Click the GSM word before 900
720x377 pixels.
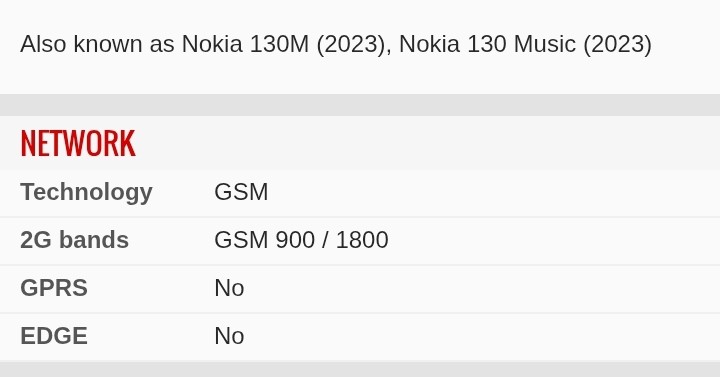pyautogui.click(x=241, y=240)
